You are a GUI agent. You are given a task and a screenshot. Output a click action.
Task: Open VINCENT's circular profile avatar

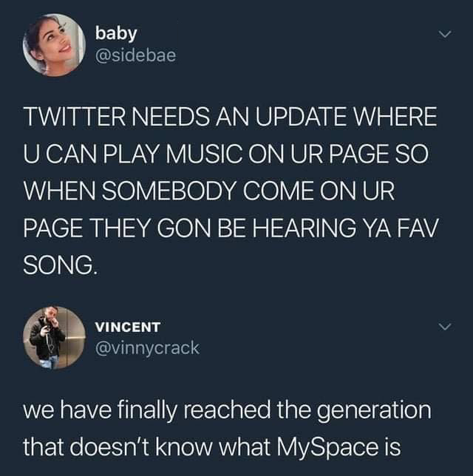point(54,338)
